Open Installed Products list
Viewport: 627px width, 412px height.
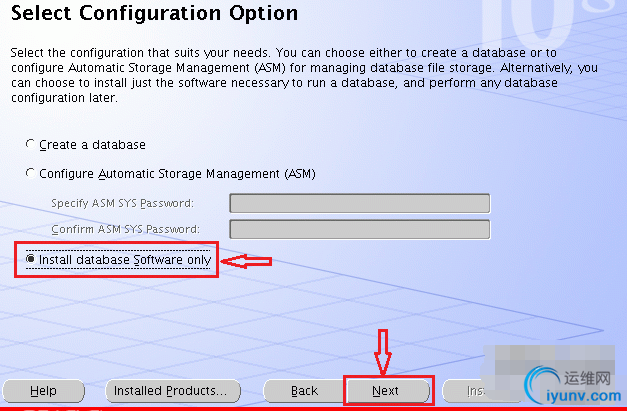(x=173, y=391)
